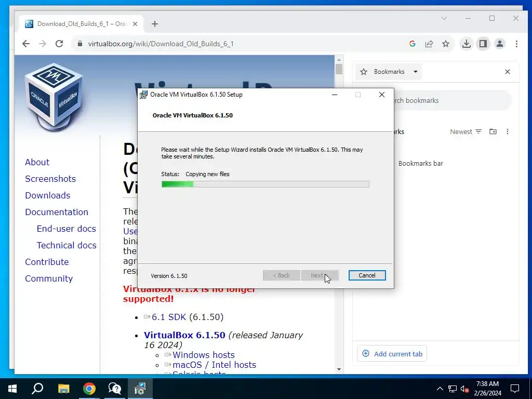Toggle the Chrome side panel icon

[483, 44]
